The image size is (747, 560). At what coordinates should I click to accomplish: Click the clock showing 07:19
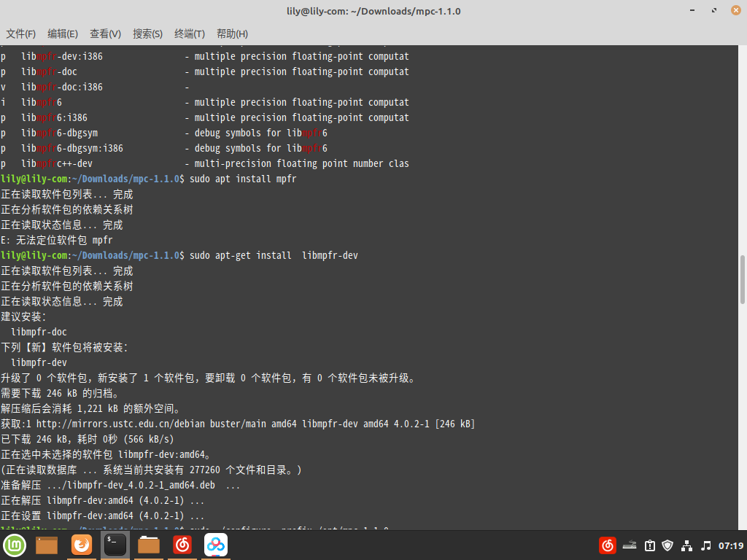pos(729,545)
